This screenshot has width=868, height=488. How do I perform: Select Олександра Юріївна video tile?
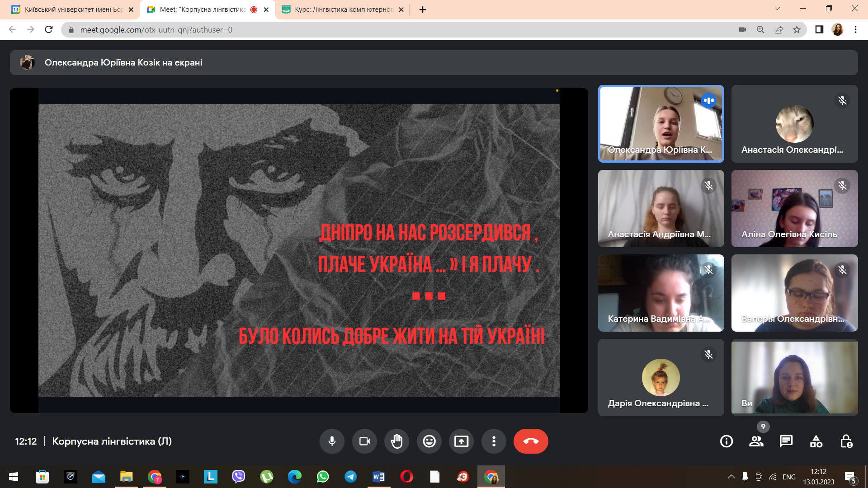pyautogui.click(x=660, y=123)
